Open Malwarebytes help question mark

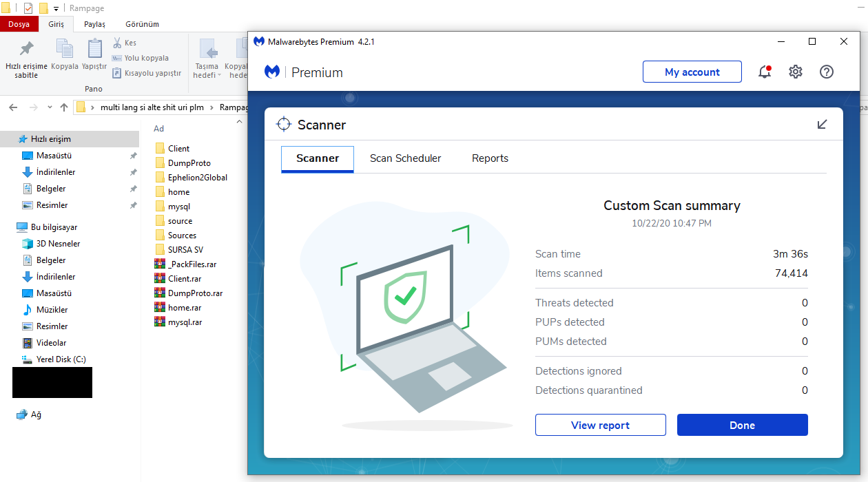pyautogui.click(x=827, y=72)
